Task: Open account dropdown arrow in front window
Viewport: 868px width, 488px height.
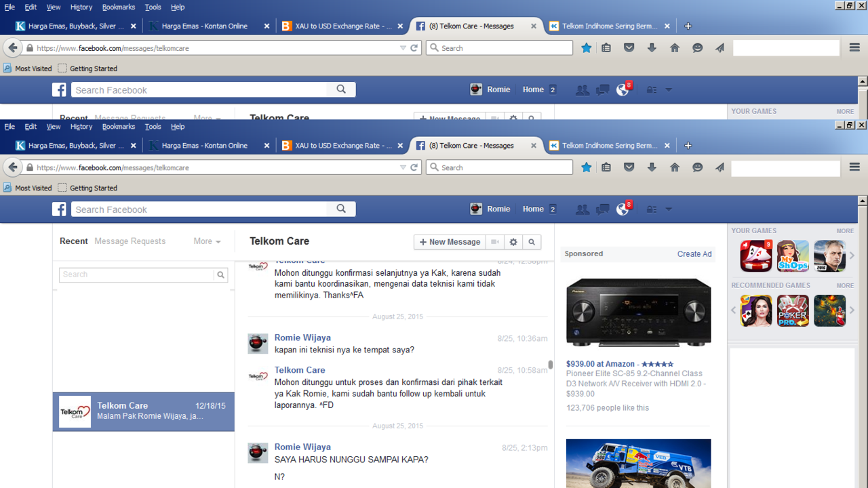Action: pyautogui.click(x=669, y=209)
